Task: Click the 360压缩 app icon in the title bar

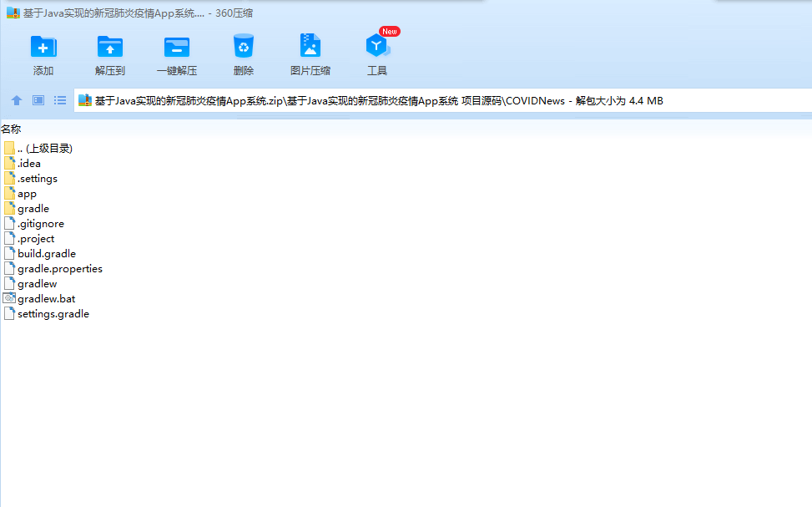Action: (x=13, y=13)
